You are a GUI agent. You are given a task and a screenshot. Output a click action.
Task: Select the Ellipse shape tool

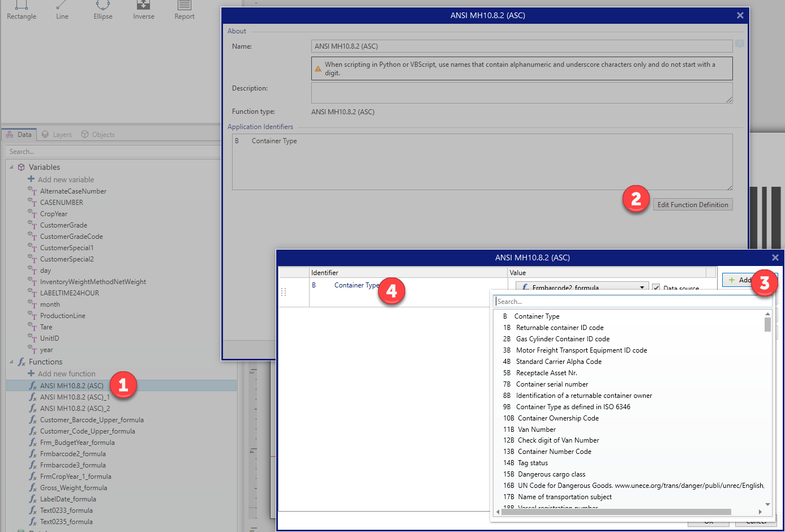pos(103,10)
